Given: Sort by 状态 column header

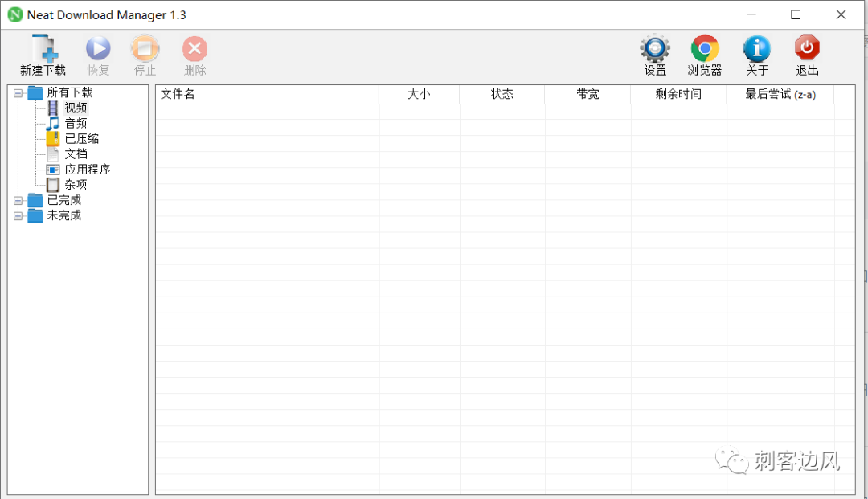Looking at the screenshot, I should [502, 94].
